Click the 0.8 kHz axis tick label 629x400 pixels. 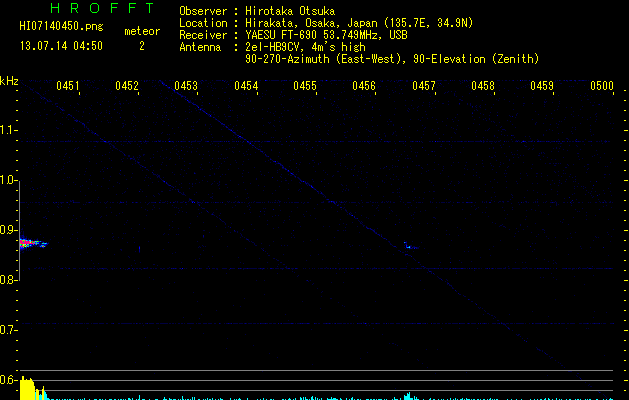click(x=8, y=280)
